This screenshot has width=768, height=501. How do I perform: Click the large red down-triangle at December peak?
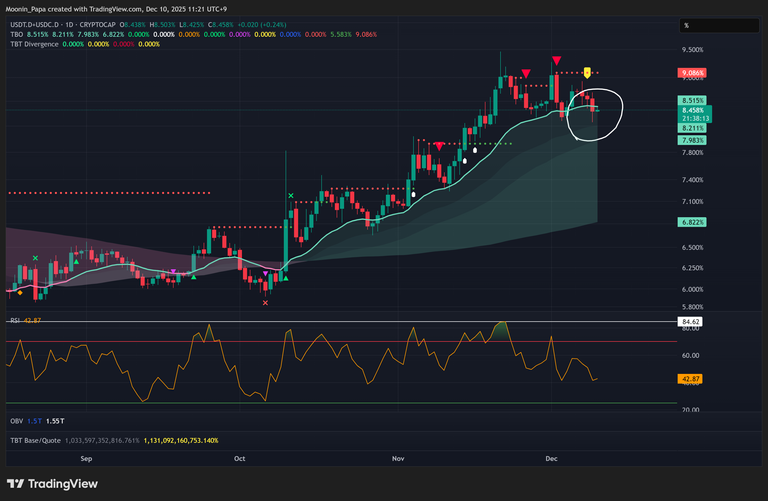tap(556, 62)
